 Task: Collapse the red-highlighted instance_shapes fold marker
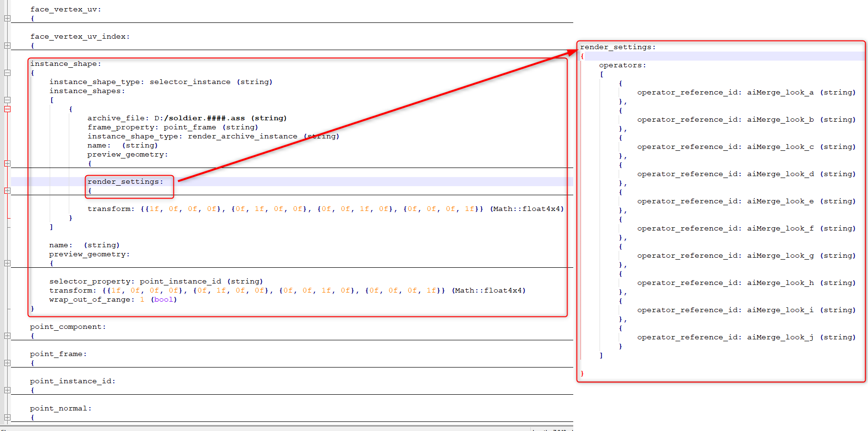[x=7, y=109]
